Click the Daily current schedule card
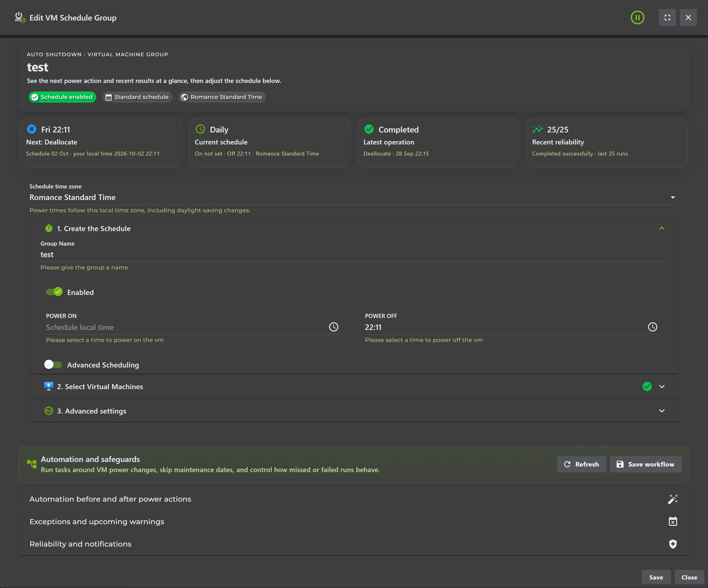708x588 pixels. click(x=269, y=143)
